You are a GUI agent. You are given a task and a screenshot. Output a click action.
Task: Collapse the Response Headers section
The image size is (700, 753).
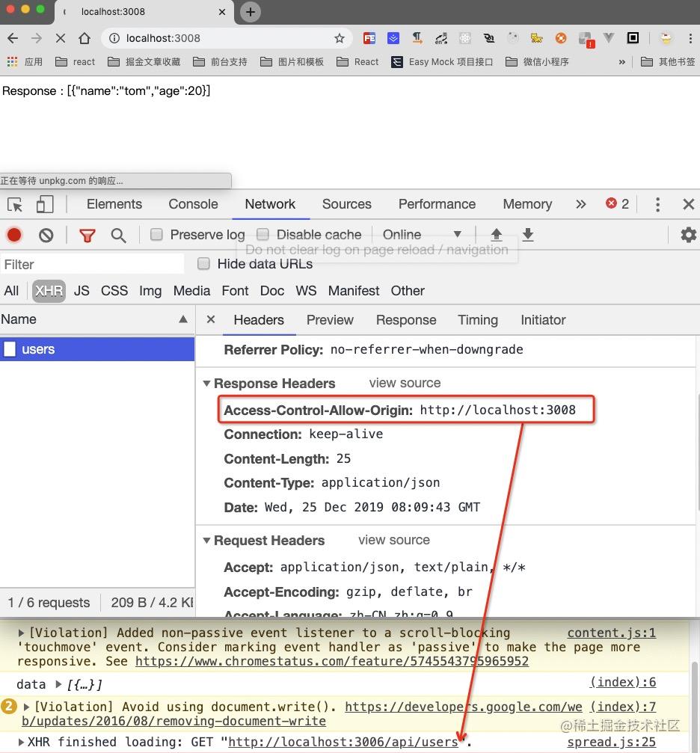pyautogui.click(x=206, y=383)
